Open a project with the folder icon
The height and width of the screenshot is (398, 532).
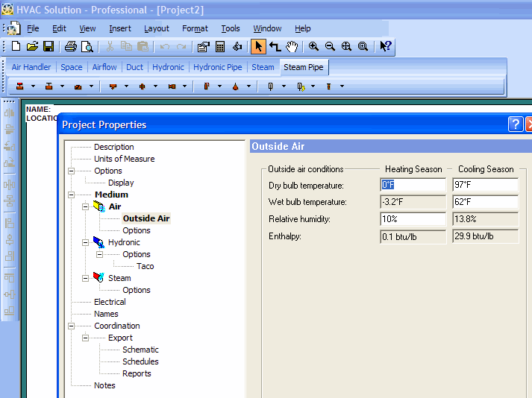click(32, 46)
